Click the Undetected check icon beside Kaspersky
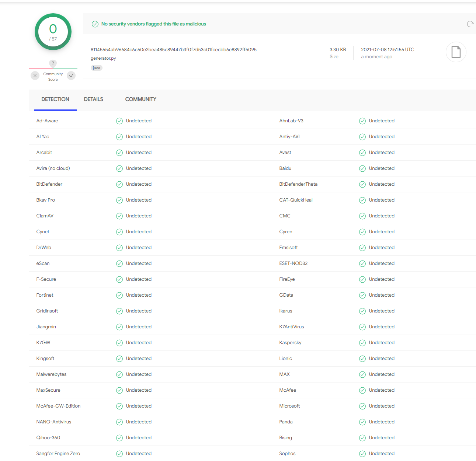Viewport: 476px width, 461px height. click(362, 343)
